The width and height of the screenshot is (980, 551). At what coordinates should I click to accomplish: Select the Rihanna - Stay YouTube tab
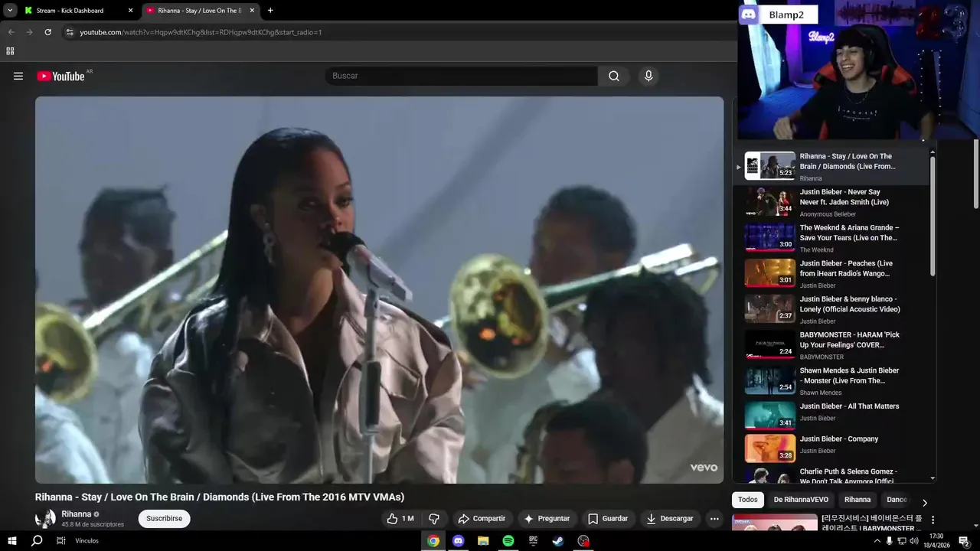[x=199, y=11]
